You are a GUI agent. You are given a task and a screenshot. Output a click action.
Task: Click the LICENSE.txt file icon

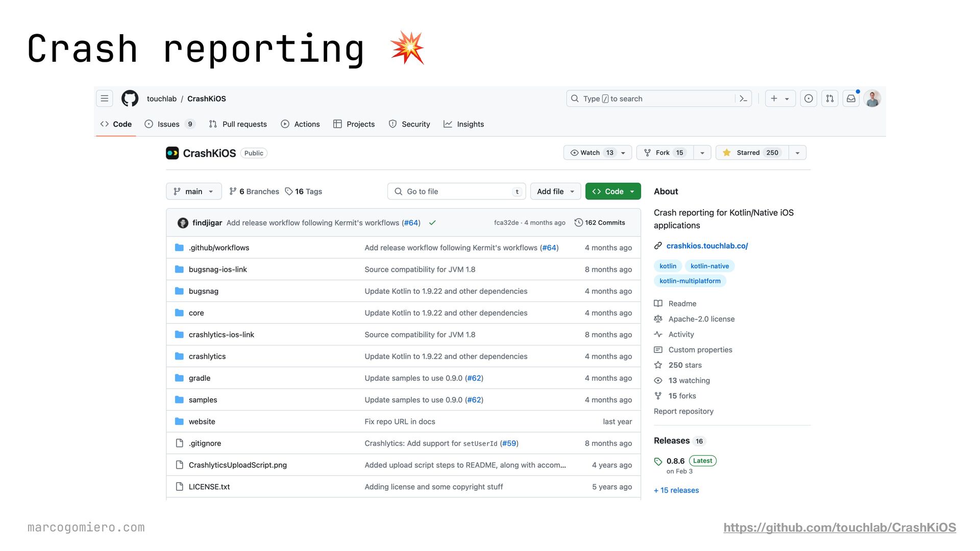point(179,487)
